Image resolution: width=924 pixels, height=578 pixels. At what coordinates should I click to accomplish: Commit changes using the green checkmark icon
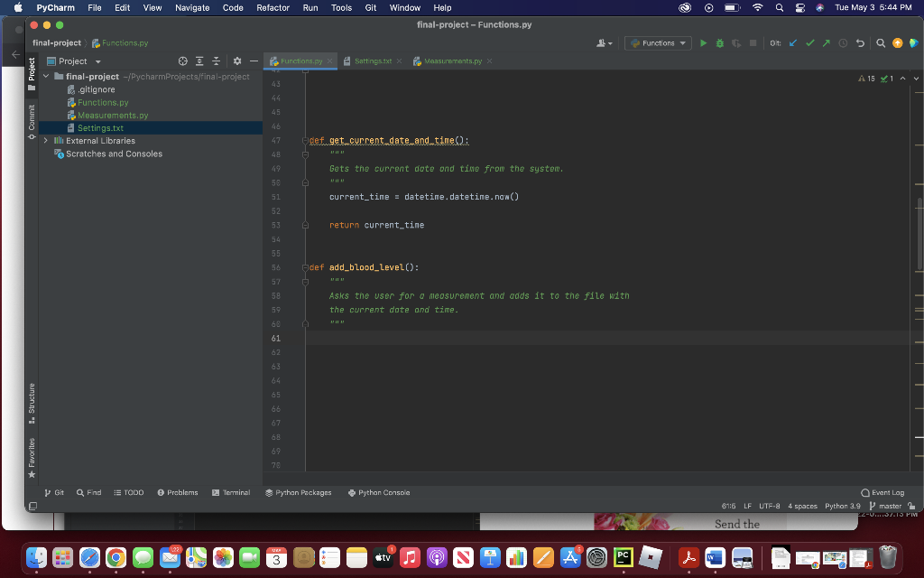click(811, 42)
